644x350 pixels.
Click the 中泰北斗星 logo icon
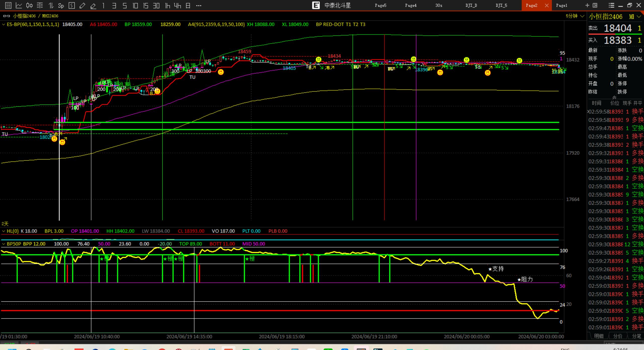(x=316, y=5)
